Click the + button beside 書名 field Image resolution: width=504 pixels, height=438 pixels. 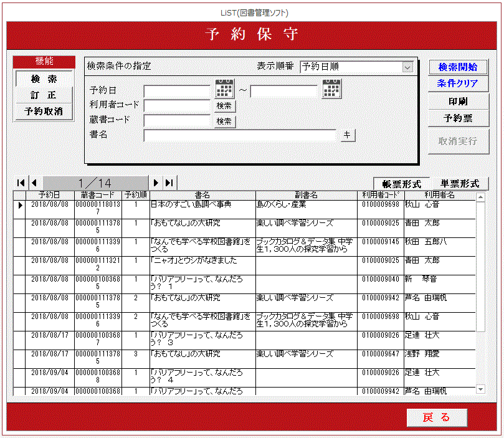[347, 135]
